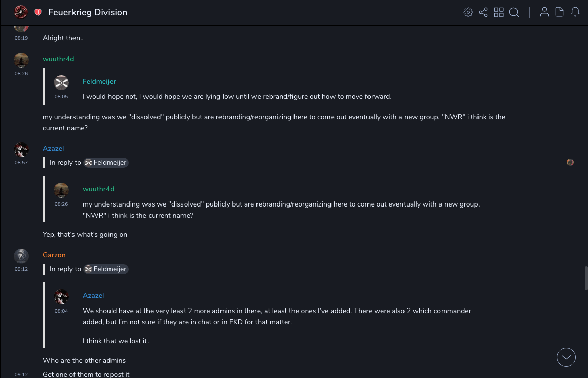Image resolution: width=588 pixels, height=378 pixels.
Task: Search messages with the magnifier icon
Action: pyautogui.click(x=514, y=12)
